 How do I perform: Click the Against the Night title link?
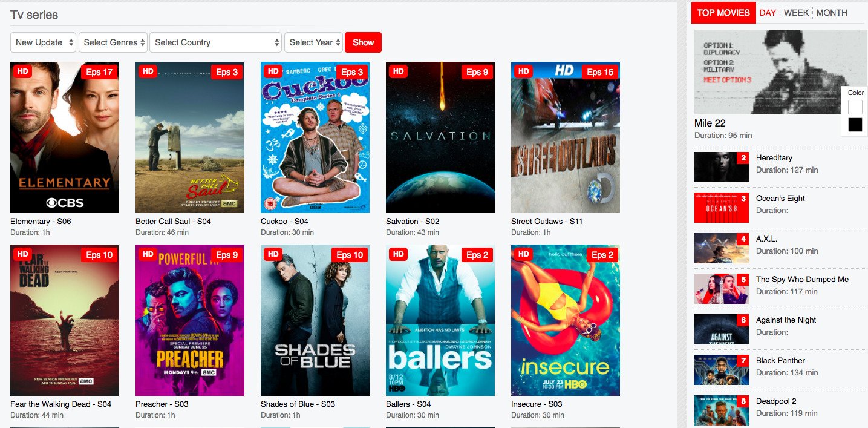pyautogui.click(x=786, y=320)
